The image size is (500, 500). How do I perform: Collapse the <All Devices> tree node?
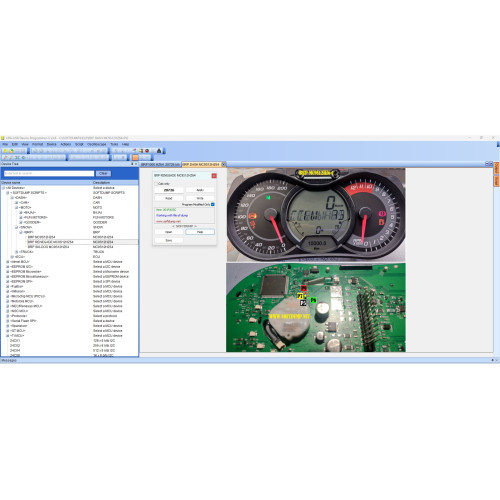pyautogui.click(x=4, y=188)
